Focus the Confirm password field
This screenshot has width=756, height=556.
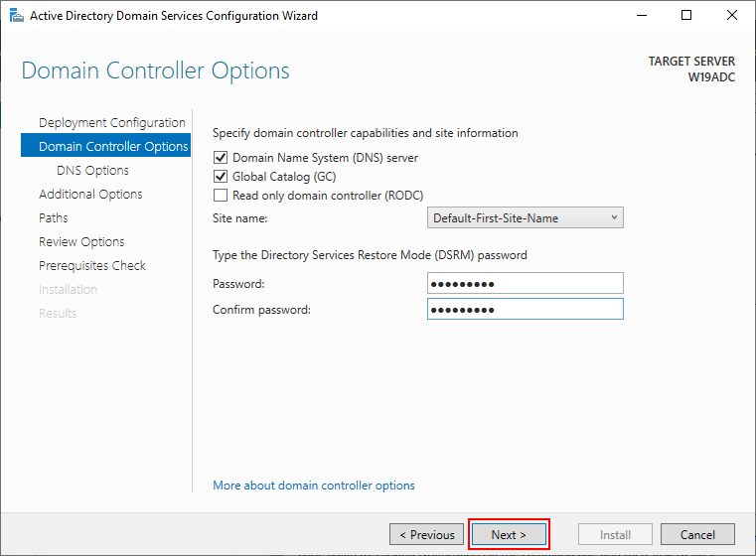click(x=525, y=310)
